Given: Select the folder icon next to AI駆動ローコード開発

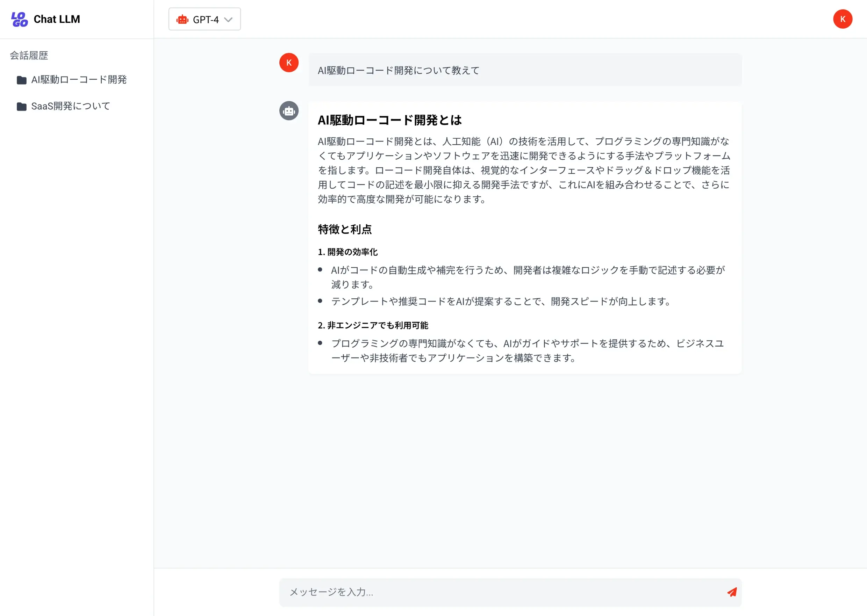Looking at the screenshot, I should pyautogui.click(x=21, y=80).
